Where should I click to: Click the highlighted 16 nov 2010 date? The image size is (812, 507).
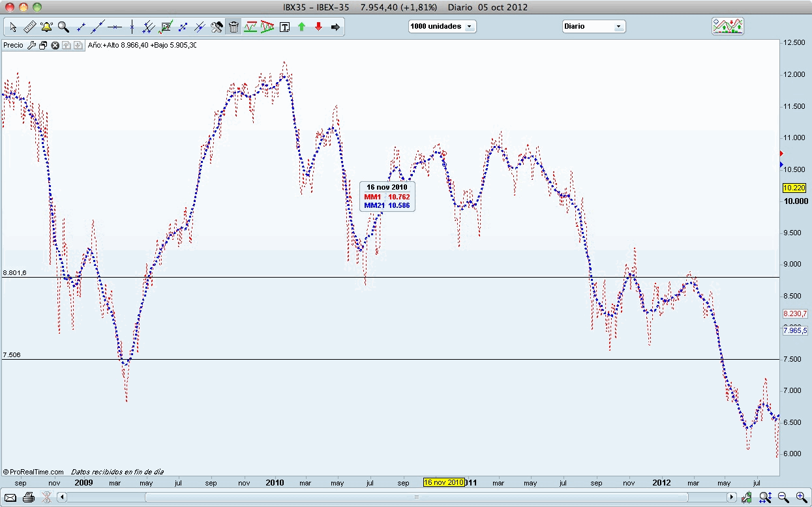click(444, 483)
